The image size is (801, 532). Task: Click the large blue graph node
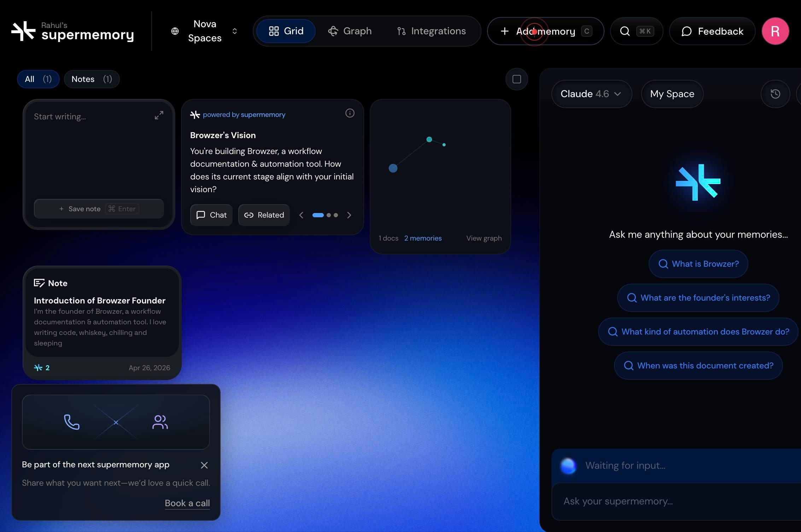pos(393,168)
